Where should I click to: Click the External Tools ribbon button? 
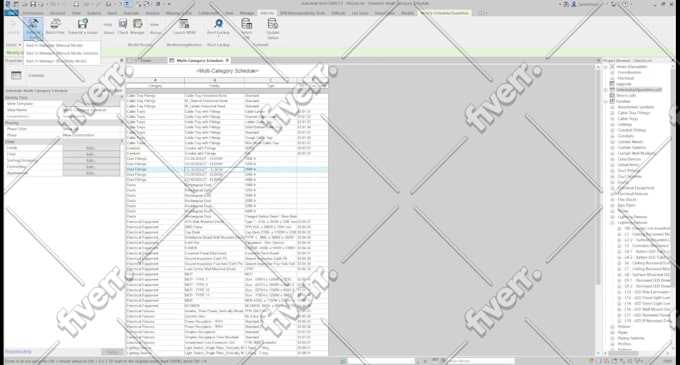tap(33, 28)
